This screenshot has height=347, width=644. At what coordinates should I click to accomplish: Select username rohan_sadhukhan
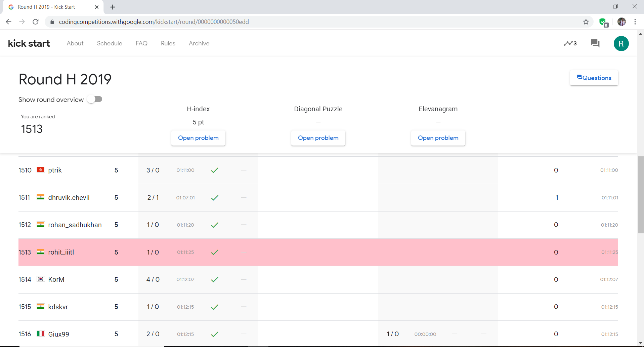(x=75, y=225)
